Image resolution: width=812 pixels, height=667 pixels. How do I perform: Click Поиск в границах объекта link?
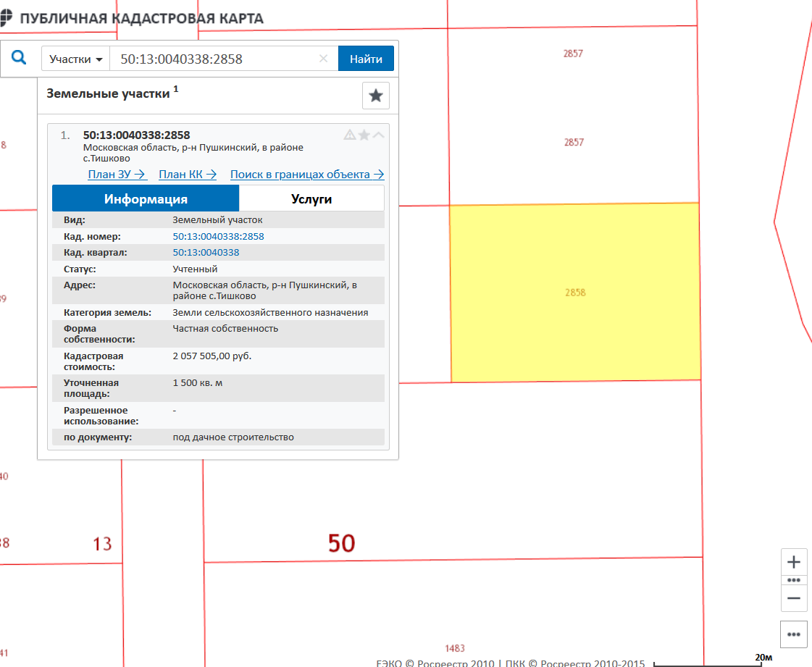pos(307,174)
